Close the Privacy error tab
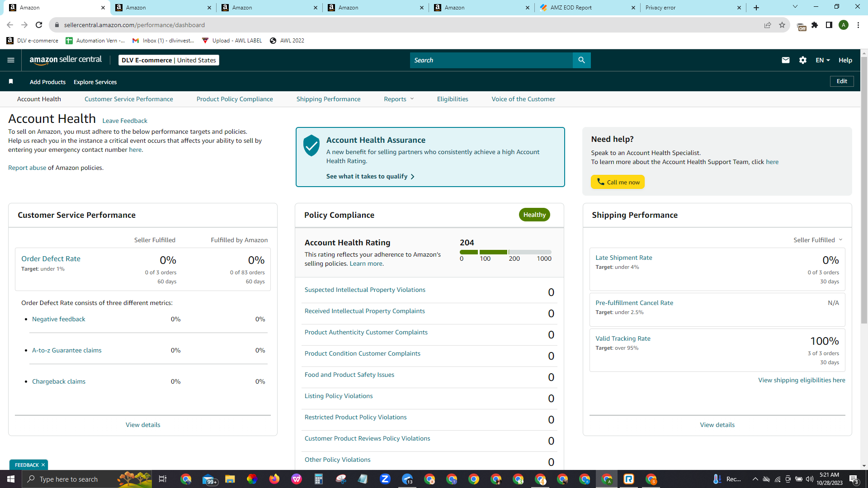 [739, 8]
